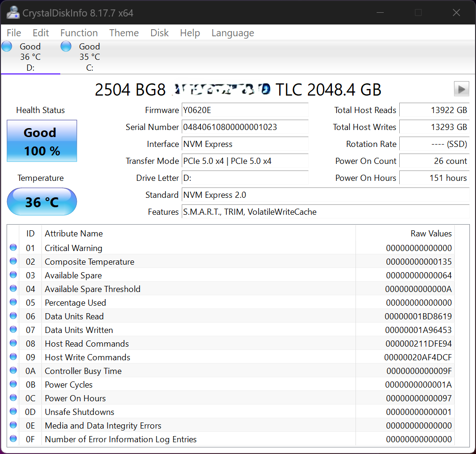476x454 pixels.
Task: Open the Disk menu
Action: pyautogui.click(x=160, y=33)
